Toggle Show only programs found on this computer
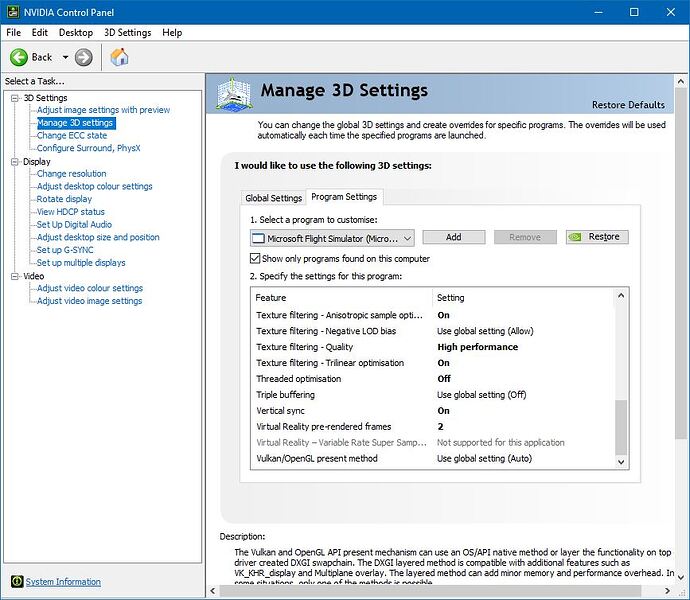 pos(255,258)
